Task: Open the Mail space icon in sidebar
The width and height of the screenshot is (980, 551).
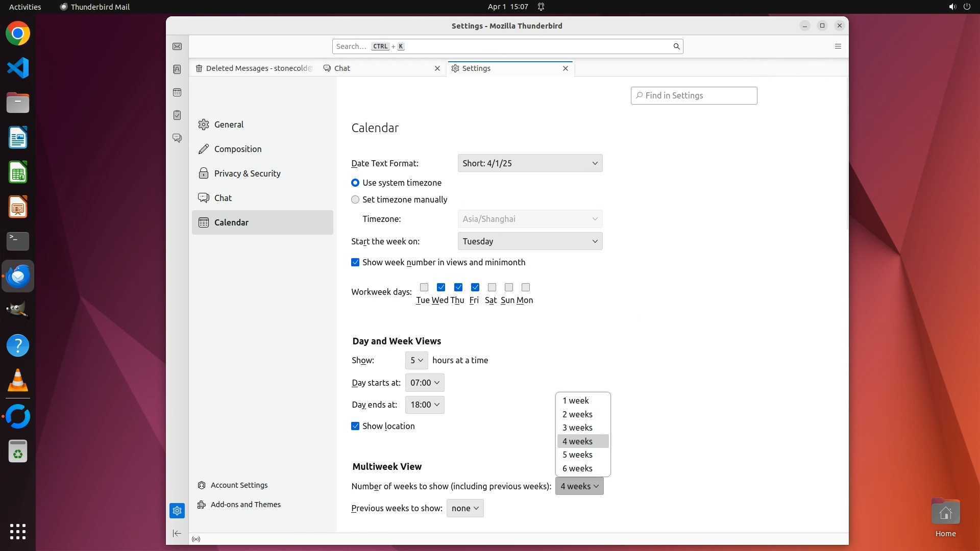Action: pos(177,46)
